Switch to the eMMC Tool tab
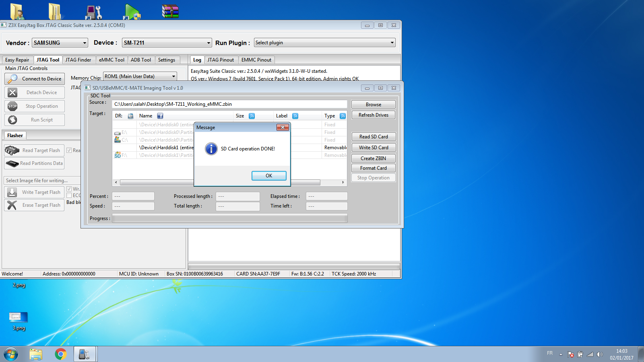This screenshot has width=644, height=362. 112,60
